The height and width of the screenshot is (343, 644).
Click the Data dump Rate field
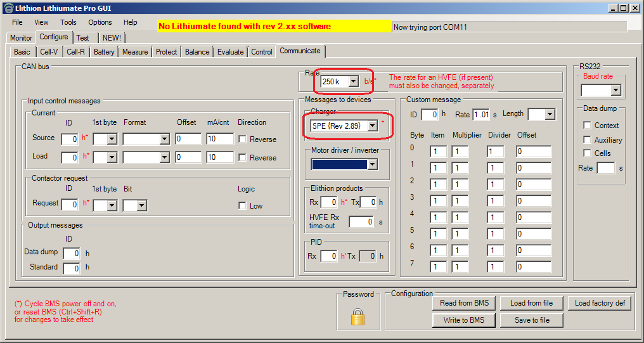(x=606, y=168)
